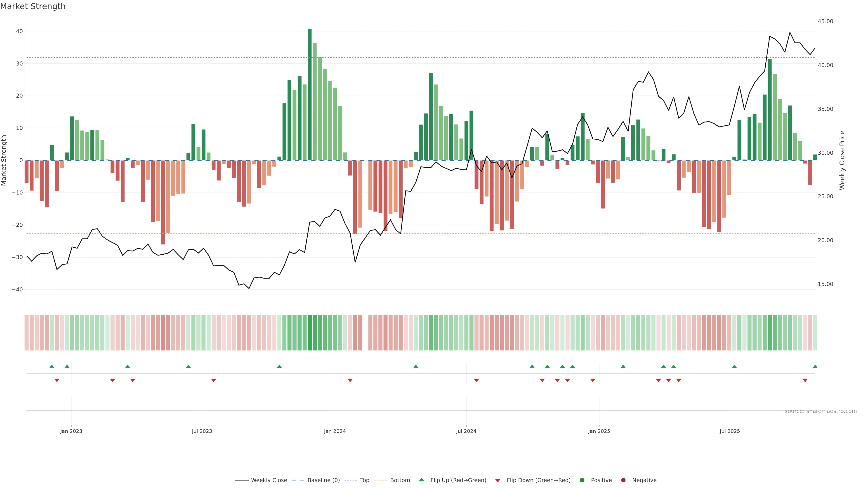The image size is (868, 488).
Task: Click the green Positive legend dot
Action: (582, 480)
